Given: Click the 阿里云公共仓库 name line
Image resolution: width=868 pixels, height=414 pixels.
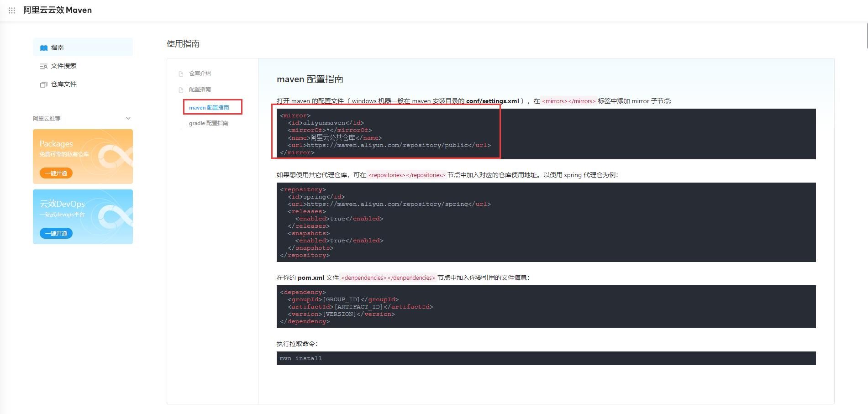Looking at the screenshot, I should pyautogui.click(x=335, y=137).
